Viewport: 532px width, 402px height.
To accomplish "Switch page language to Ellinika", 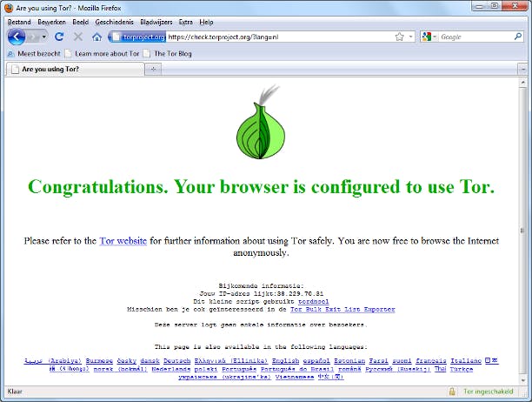I will 231,360.
